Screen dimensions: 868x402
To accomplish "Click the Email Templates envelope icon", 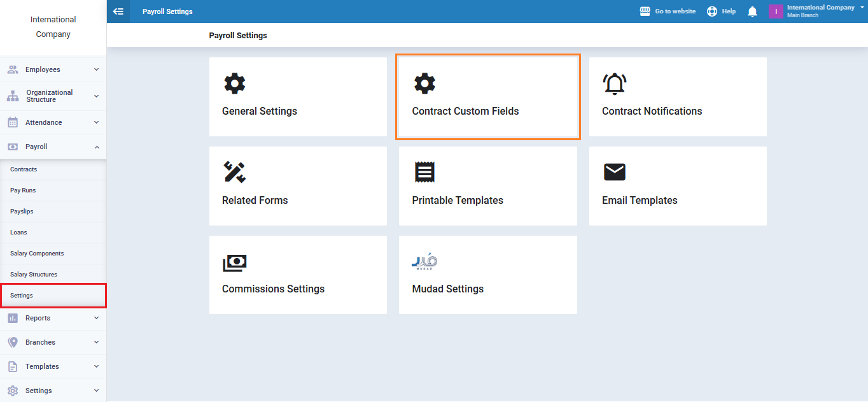I will click(614, 172).
